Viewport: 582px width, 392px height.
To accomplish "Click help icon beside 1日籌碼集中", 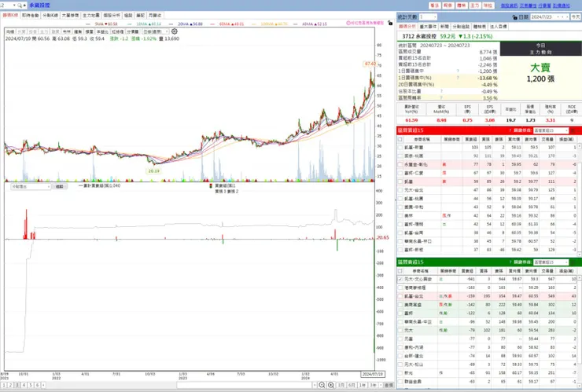I will click(x=458, y=71).
